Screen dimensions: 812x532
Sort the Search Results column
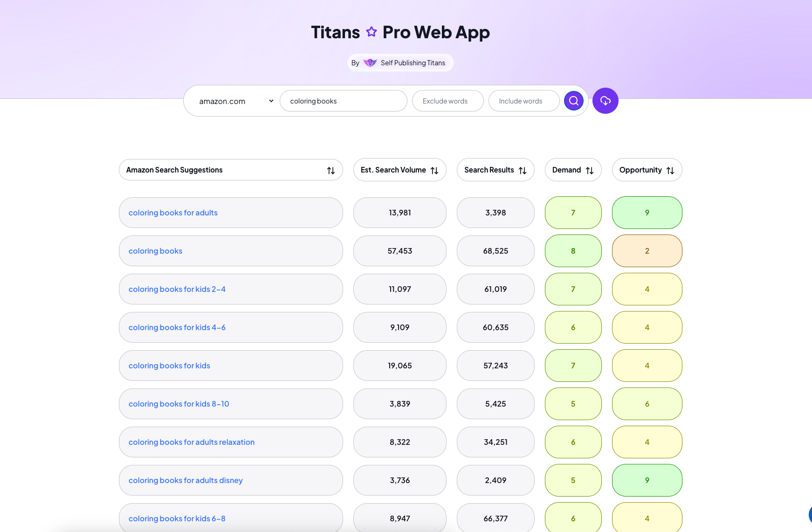(522, 170)
